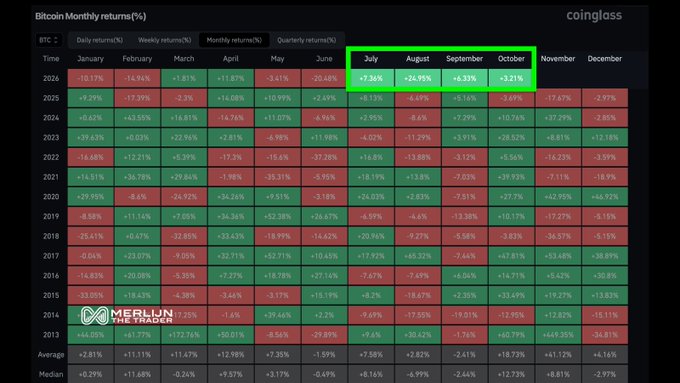
Task: Click the 'February' column header
Action: 137,59
